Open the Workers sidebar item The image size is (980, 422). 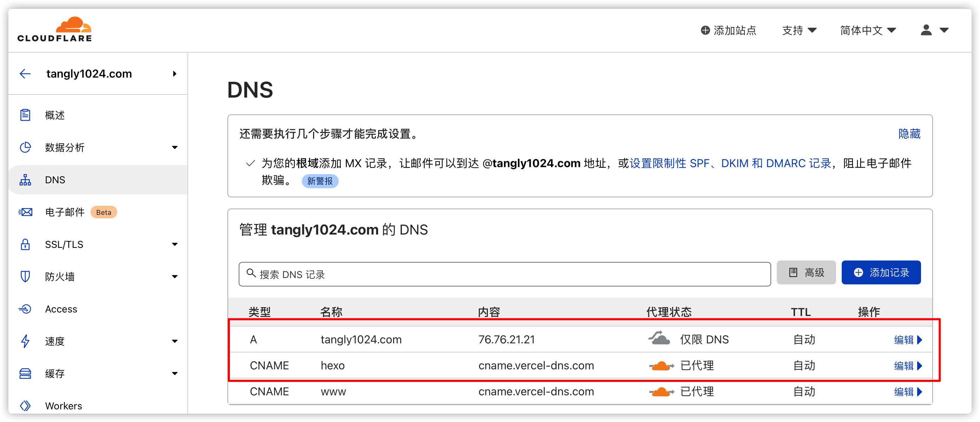[x=64, y=405]
